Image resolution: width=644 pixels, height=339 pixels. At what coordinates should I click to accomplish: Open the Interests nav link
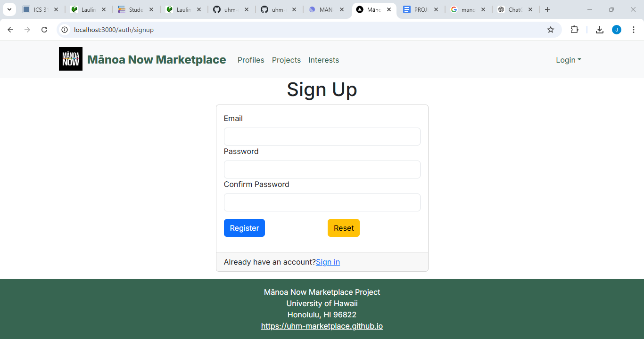324,60
